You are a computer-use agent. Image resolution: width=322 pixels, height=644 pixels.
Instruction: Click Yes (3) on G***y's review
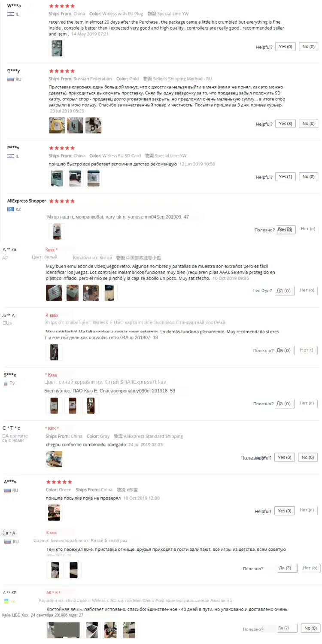[286, 124]
